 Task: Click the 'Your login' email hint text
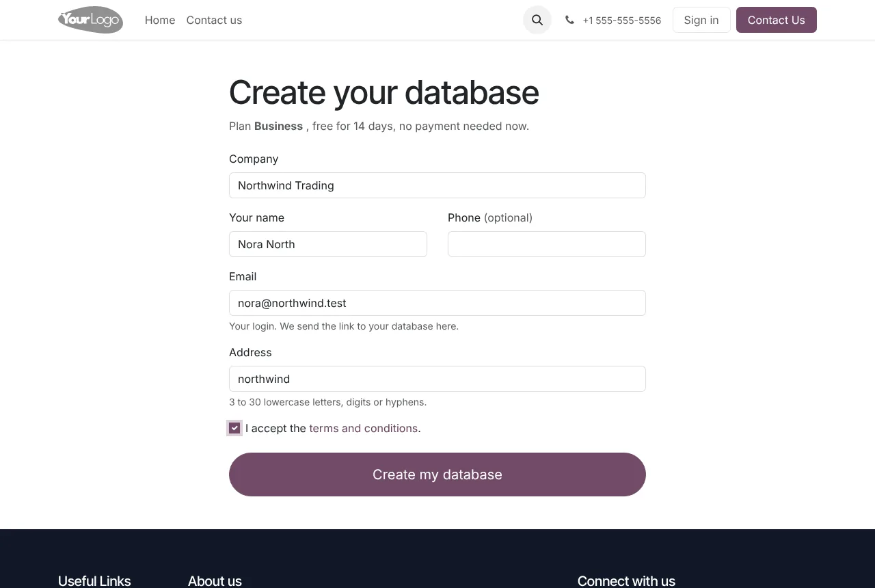(x=344, y=326)
